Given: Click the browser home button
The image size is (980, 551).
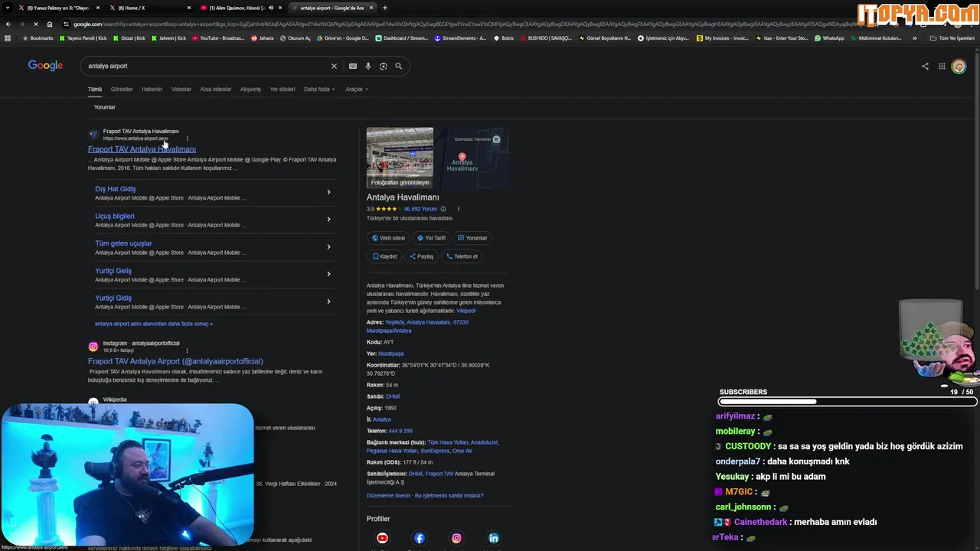Looking at the screenshot, I should click(50, 24).
